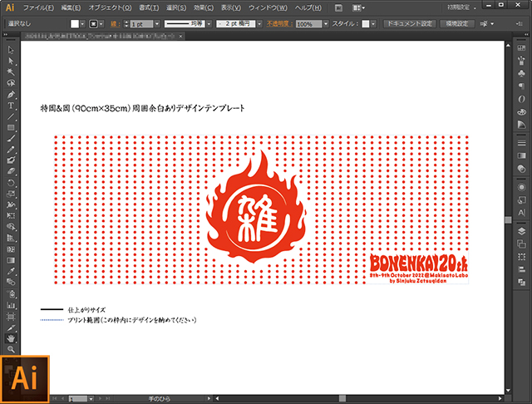Open the Brushes panel icon

coord(521,61)
